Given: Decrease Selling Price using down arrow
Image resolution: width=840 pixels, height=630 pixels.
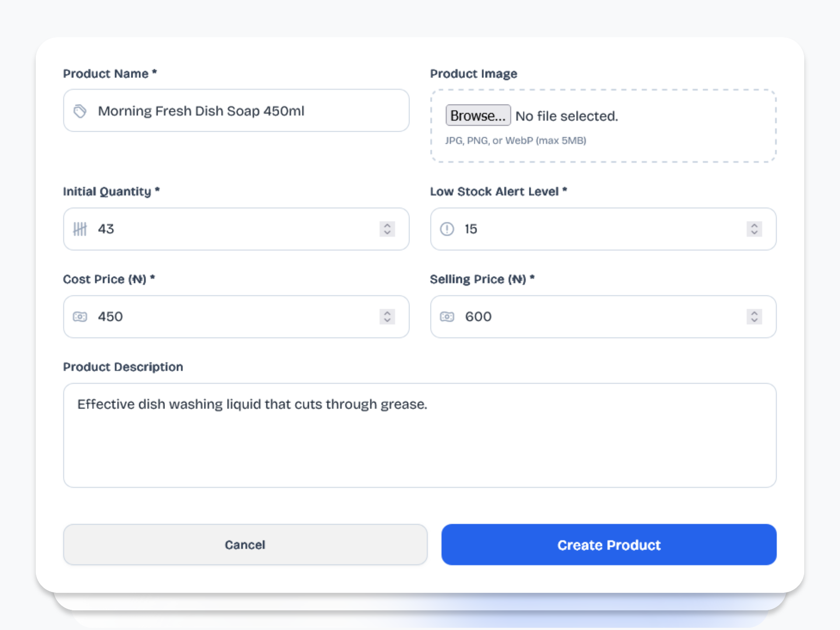Looking at the screenshot, I should pos(754,320).
